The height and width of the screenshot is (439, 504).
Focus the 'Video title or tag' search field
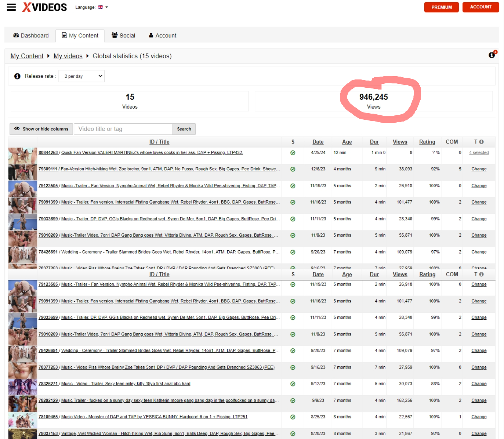(123, 129)
